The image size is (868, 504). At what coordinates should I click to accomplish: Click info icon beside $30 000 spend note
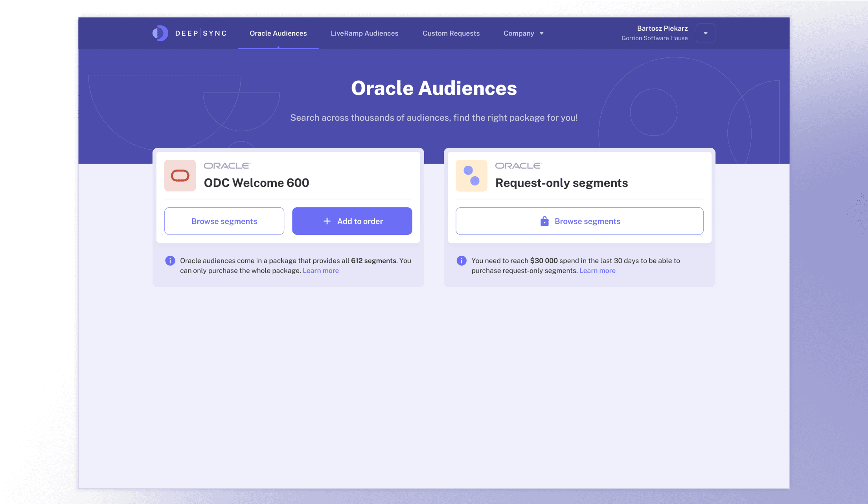click(x=462, y=260)
